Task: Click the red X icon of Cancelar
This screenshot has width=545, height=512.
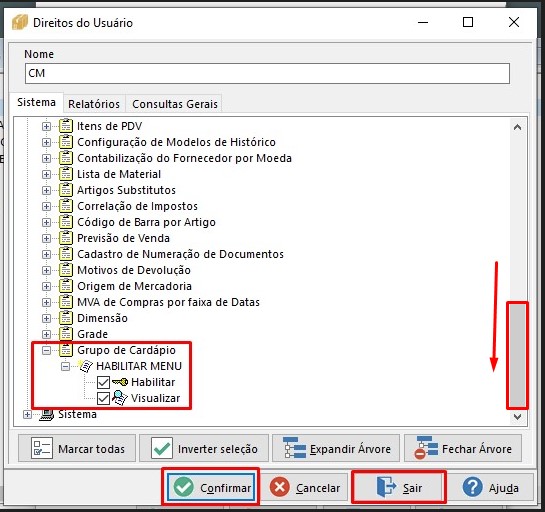Action: click(280, 487)
